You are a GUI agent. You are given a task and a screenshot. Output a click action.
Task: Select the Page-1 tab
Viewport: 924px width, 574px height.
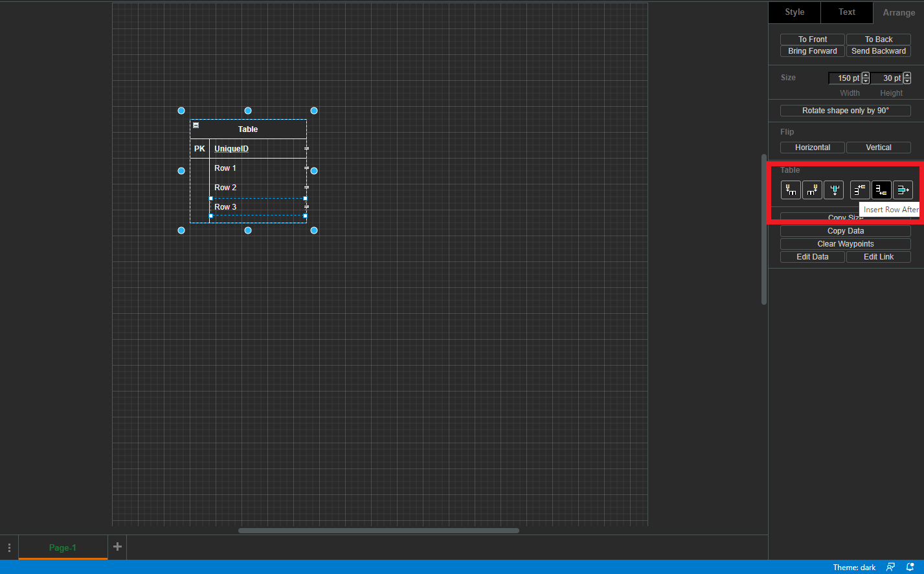[63, 547]
